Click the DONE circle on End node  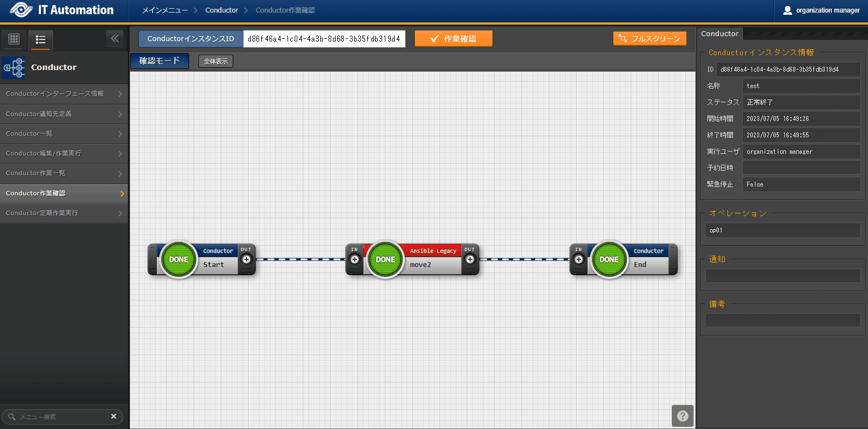pyautogui.click(x=609, y=259)
